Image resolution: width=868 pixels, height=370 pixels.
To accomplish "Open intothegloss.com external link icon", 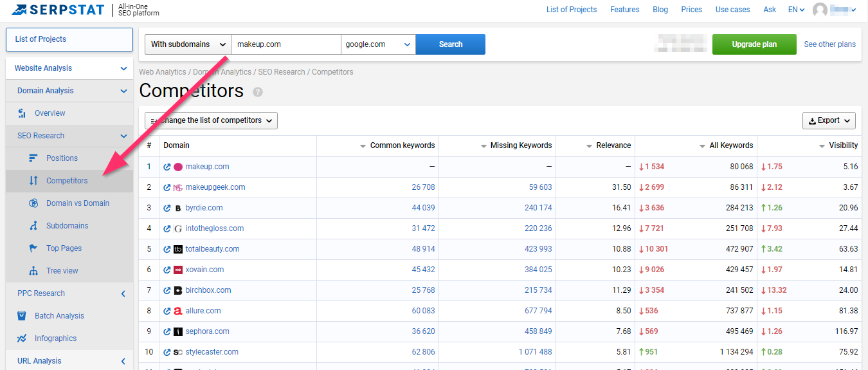I will pos(167,228).
